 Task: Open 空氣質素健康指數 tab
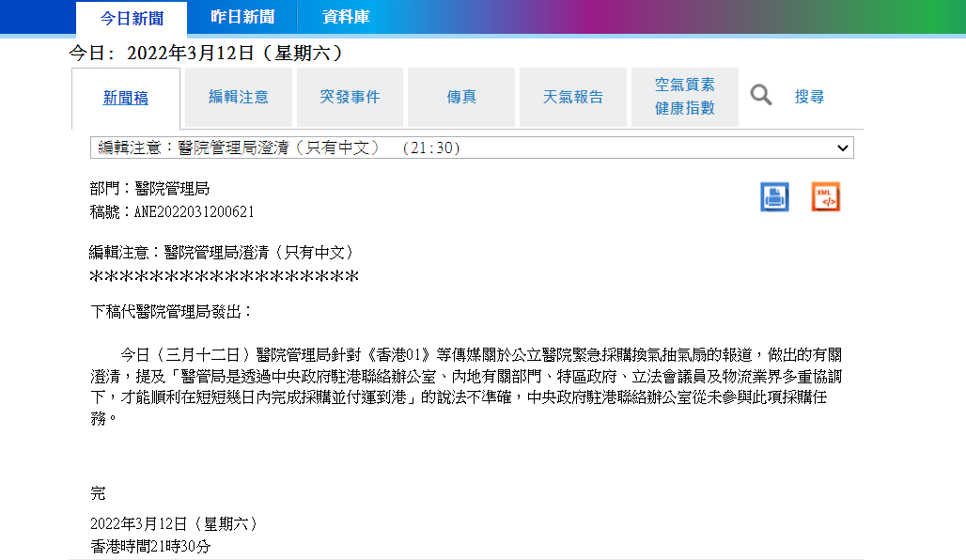[x=684, y=97]
